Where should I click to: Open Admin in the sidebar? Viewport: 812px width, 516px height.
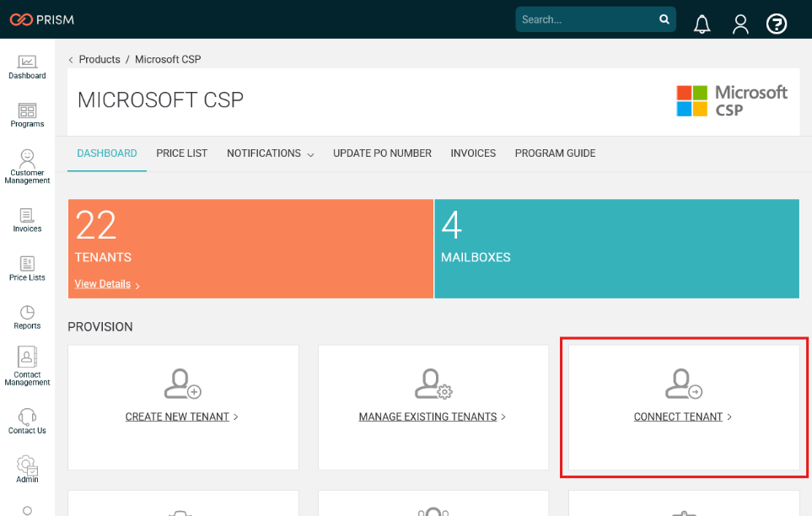[27, 470]
